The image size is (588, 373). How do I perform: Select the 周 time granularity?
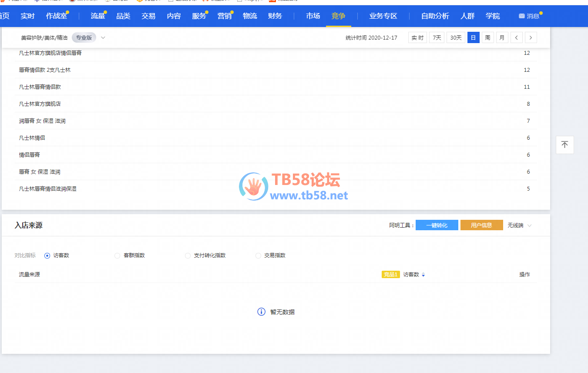[487, 37]
